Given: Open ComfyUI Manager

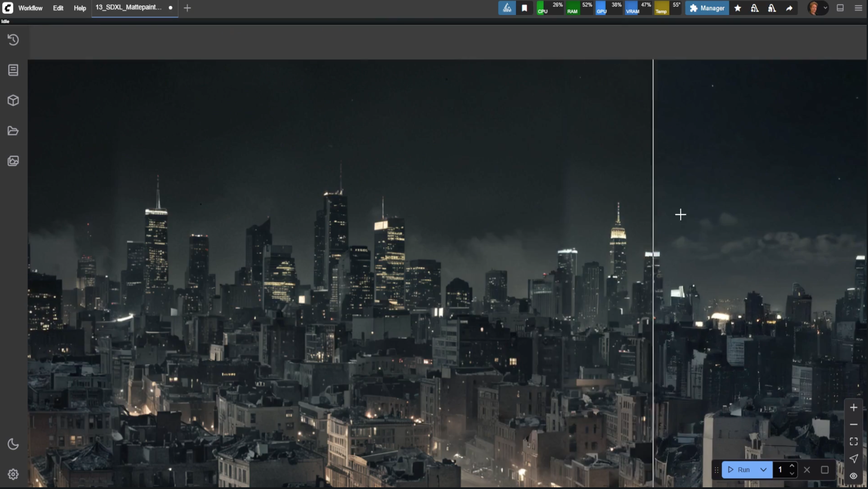Looking at the screenshot, I should [x=707, y=8].
